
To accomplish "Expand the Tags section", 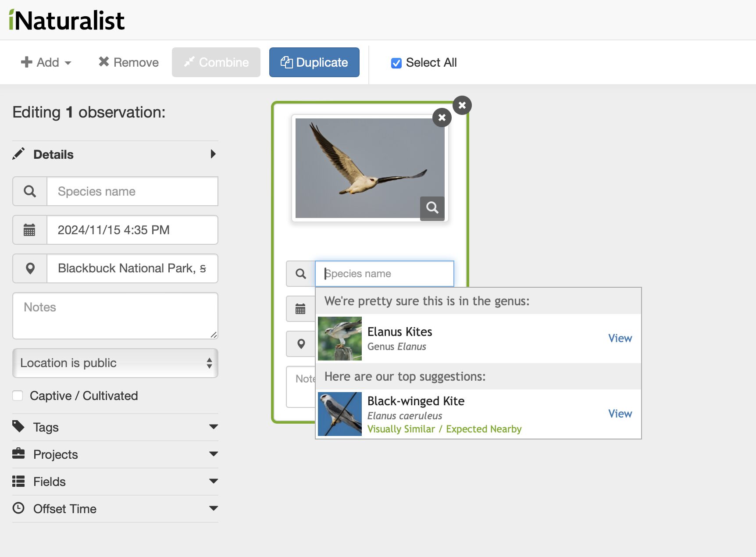I will [x=115, y=427].
